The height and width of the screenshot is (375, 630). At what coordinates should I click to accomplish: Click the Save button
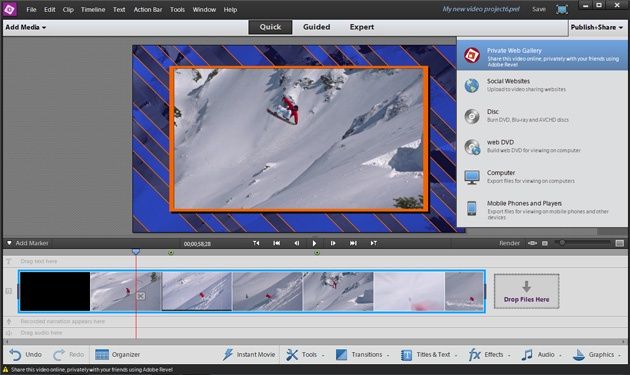tap(539, 9)
